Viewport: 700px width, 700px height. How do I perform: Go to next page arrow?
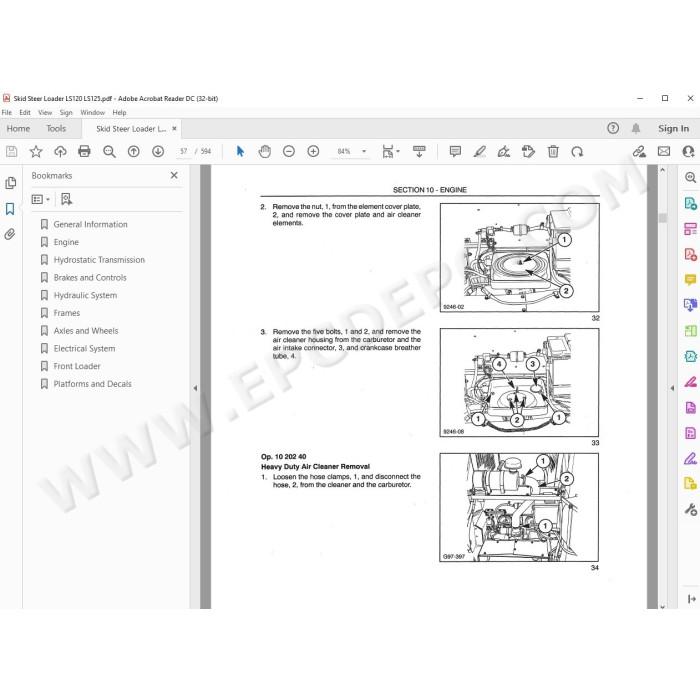(x=158, y=152)
